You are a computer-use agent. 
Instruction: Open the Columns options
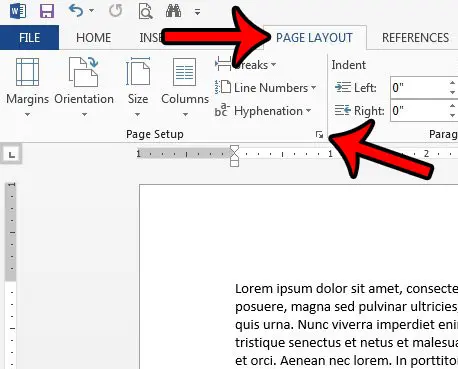point(185,87)
